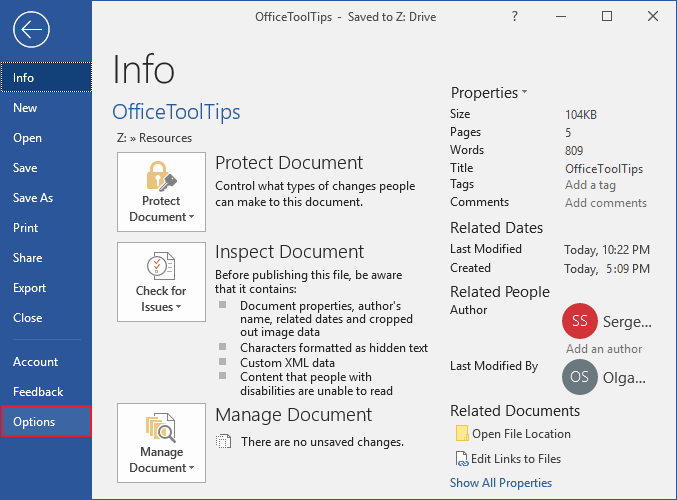Viewport: 677px width, 500px height.
Task: Click the OS last modified by avatar
Action: coord(579,377)
